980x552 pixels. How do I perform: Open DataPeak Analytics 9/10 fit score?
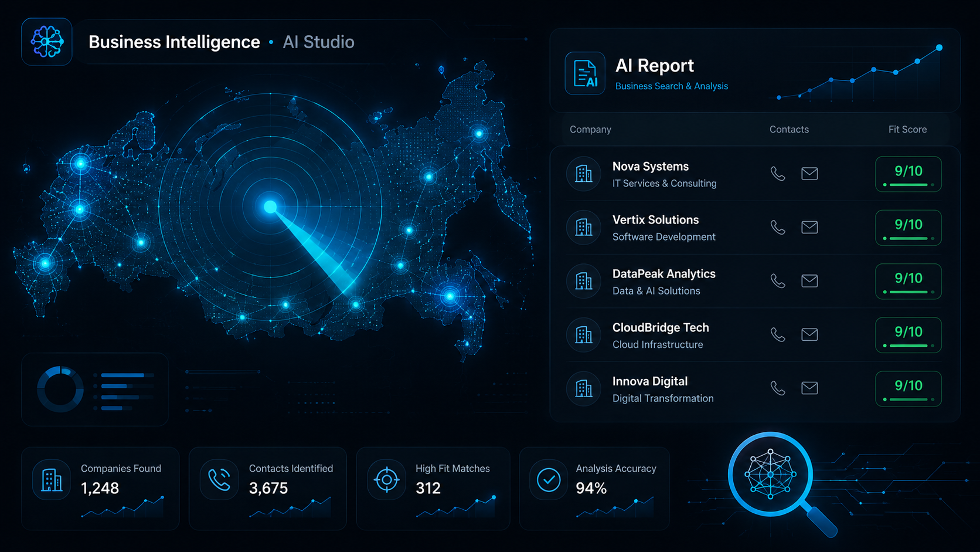[908, 282]
